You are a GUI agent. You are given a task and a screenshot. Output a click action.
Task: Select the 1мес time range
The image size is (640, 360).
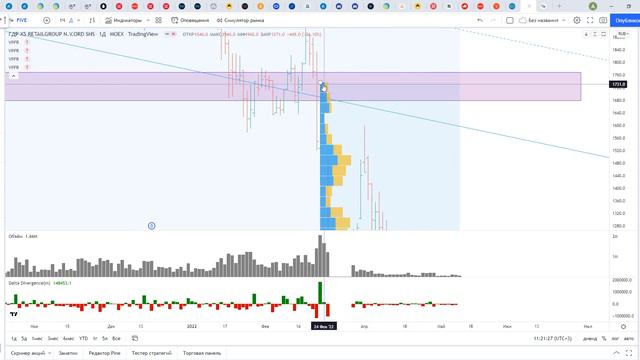click(x=37, y=338)
